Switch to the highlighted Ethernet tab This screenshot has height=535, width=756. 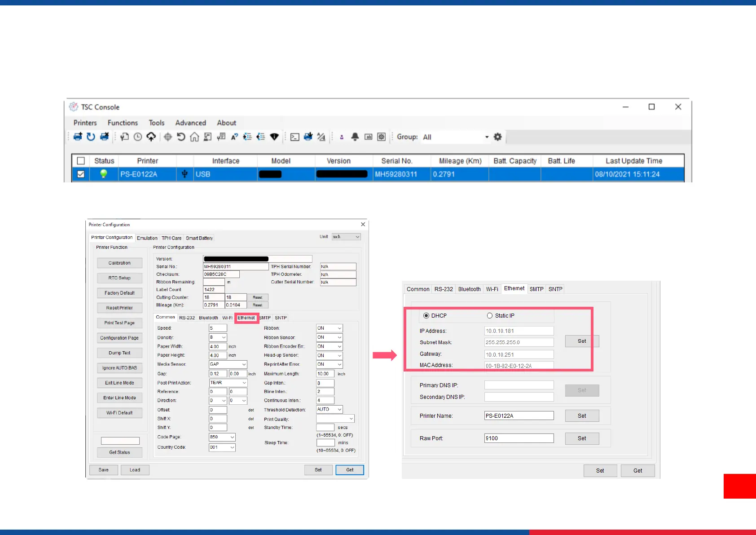pos(246,318)
